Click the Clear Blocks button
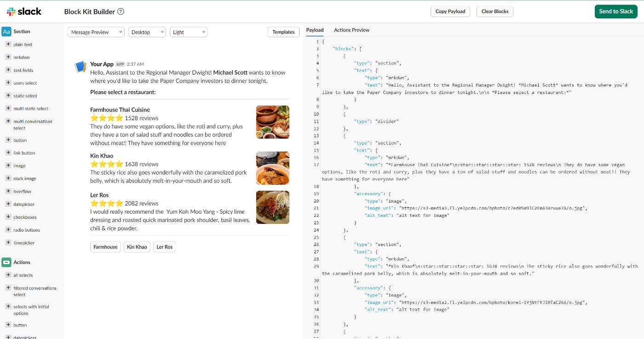The height and width of the screenshot is (339, 644). pos(494,12)
